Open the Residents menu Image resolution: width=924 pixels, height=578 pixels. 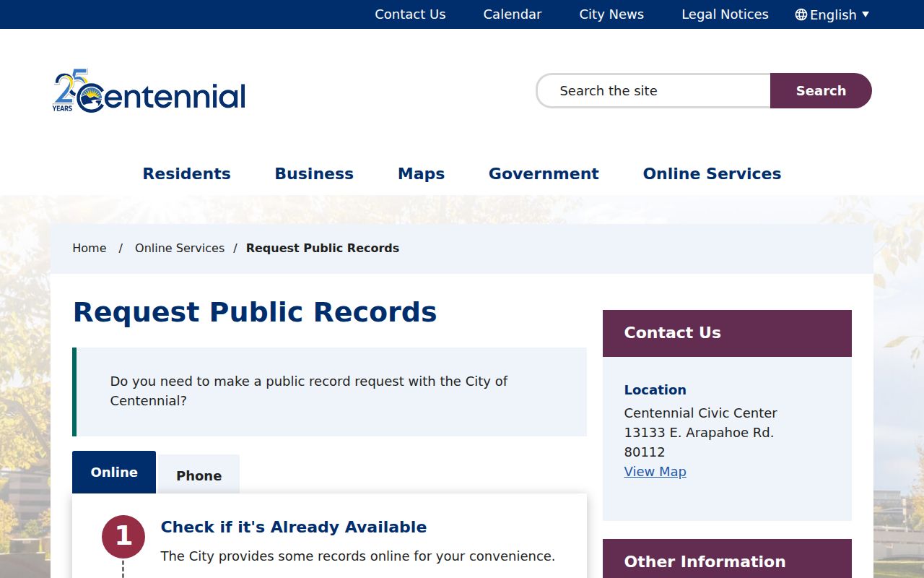tap(186, 173)
